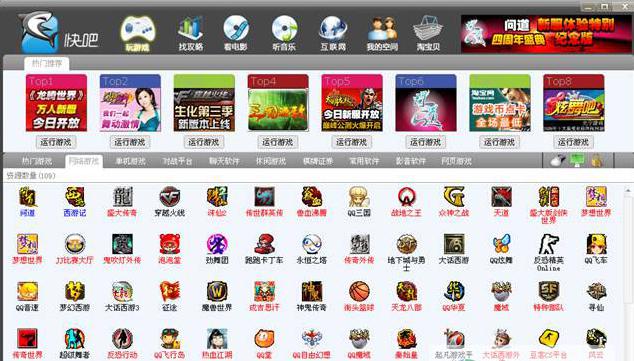The width and height of the screenshot is (634, 361).
Task: Click 运行游戏 button under Top8
Action: point(573,142)
